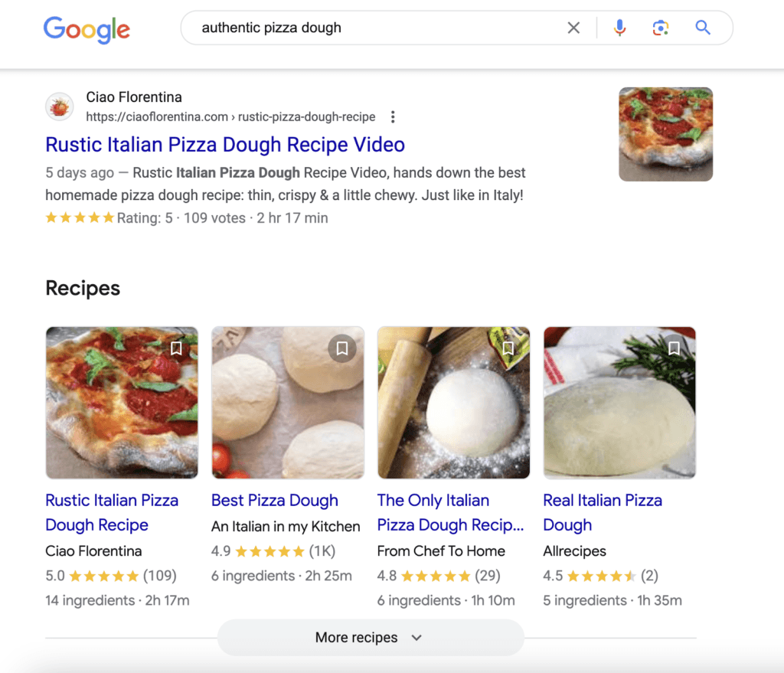The width and height of the screenshot is (784, 673).
Task: Clear the search box with X
Action: pyautogui.click(x=573, y=28)
